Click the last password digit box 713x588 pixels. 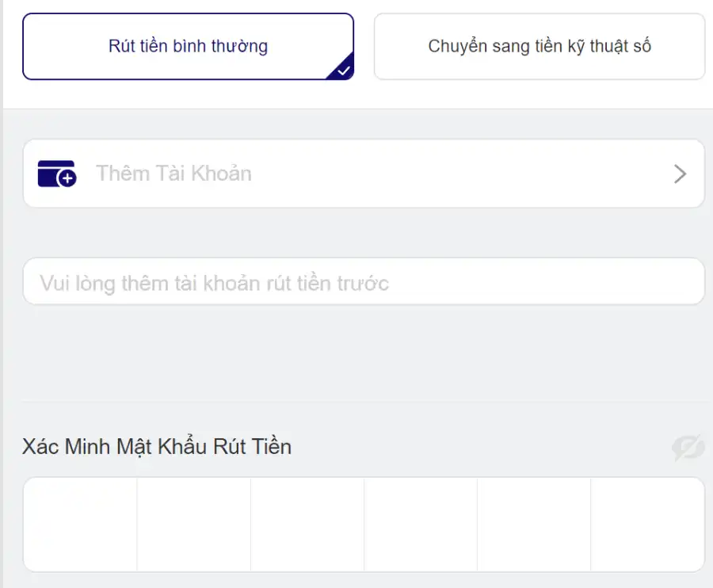tap(647, 525)
